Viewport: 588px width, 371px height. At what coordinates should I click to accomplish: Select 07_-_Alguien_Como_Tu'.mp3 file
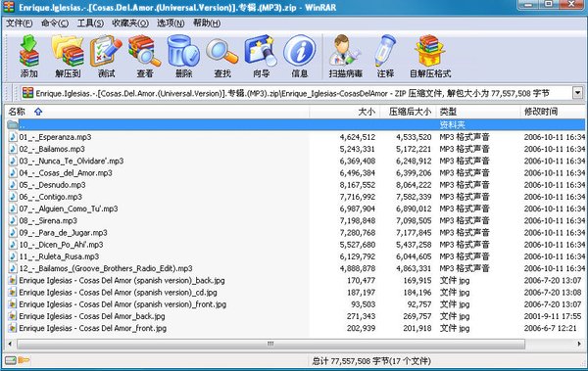(69, 209)
